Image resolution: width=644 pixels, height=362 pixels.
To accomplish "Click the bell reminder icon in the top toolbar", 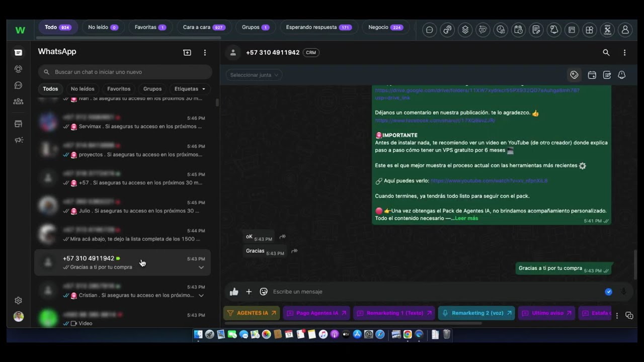I will [x=554, y=30].
